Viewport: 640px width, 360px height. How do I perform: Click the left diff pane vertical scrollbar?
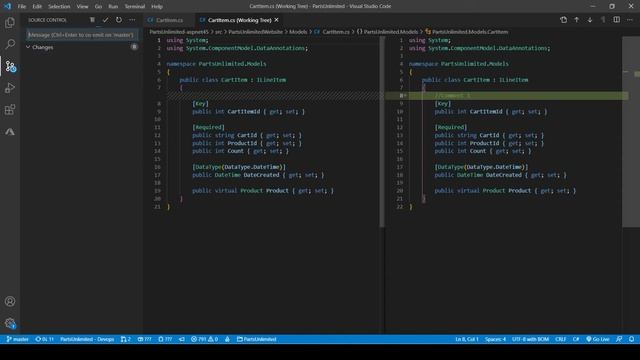(x=382, y=131)
